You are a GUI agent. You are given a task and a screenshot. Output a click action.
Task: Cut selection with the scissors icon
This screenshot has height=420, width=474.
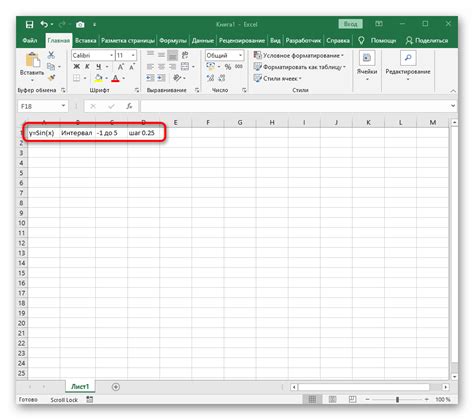click(51, 55)
